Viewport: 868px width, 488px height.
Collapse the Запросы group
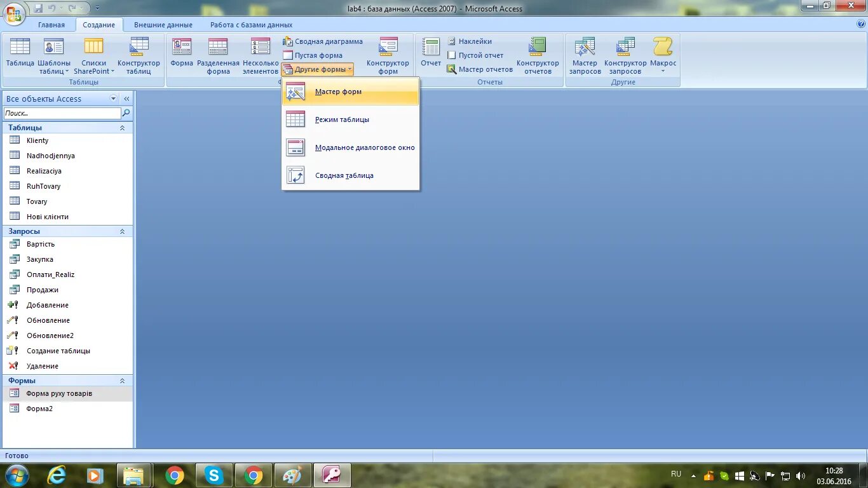click(123, 231)
